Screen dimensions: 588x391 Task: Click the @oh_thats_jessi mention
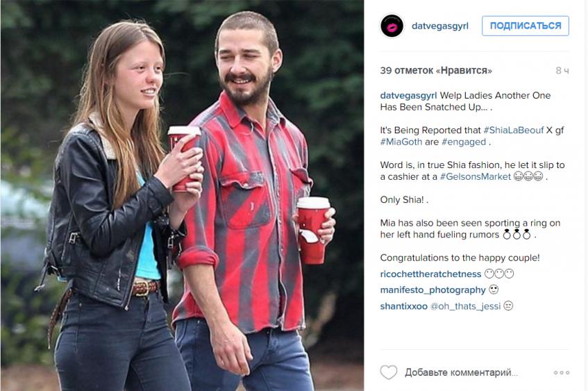tap(465, 306)
